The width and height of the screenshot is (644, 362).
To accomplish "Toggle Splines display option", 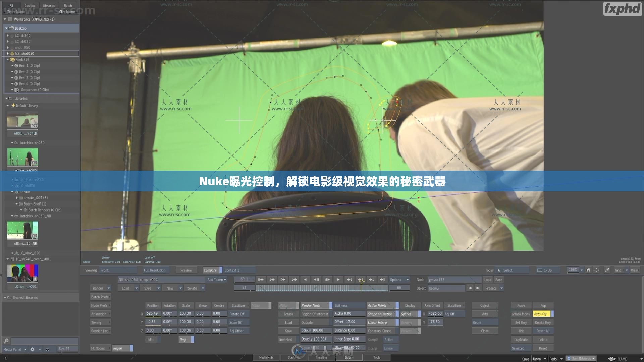I will (x=410, y=314).
